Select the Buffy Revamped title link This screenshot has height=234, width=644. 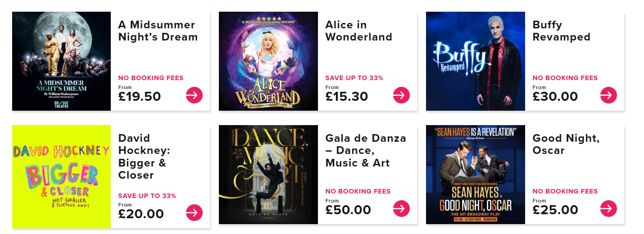pos(562,31)
